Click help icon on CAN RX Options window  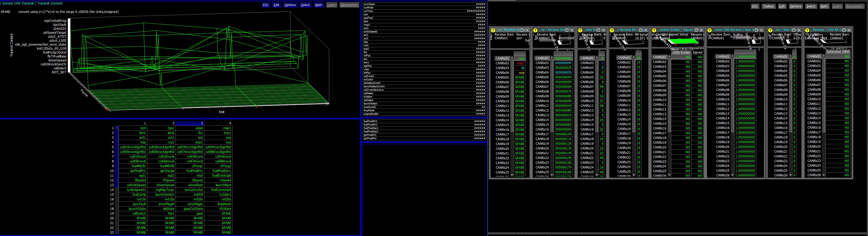click(807, 30)
